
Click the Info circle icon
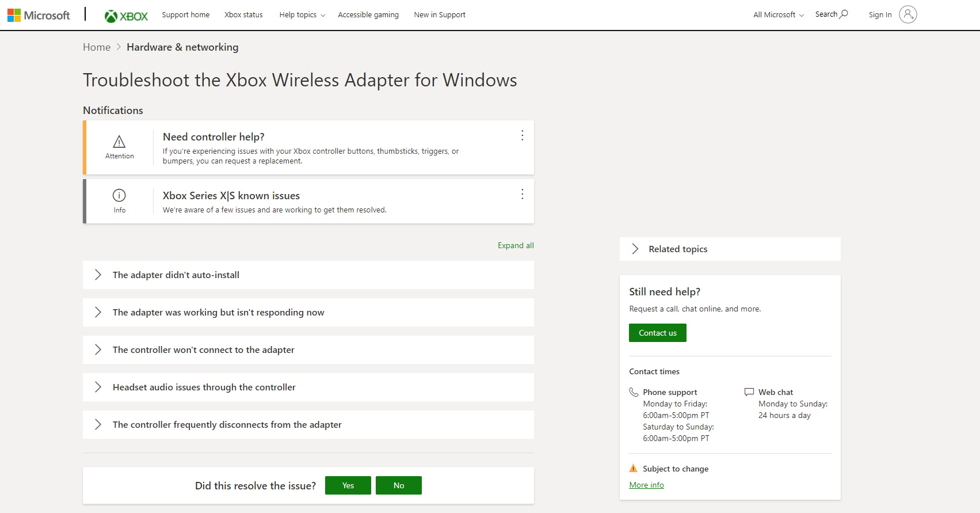point(119,195)
